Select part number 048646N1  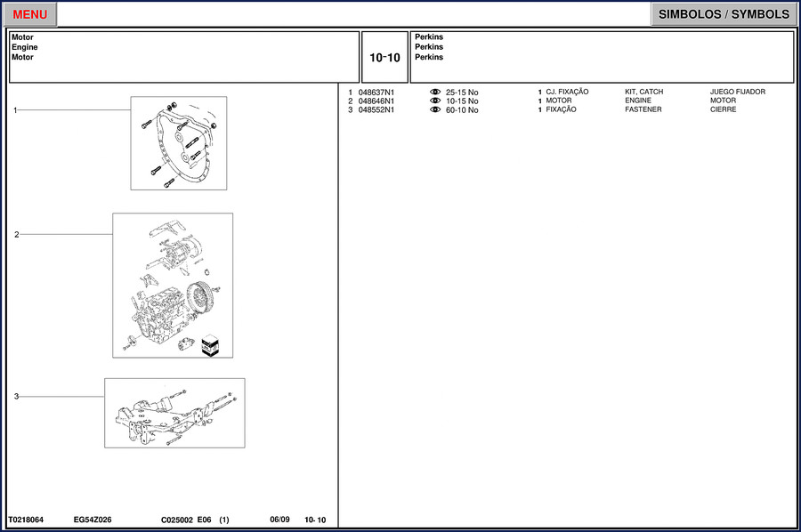376,101
